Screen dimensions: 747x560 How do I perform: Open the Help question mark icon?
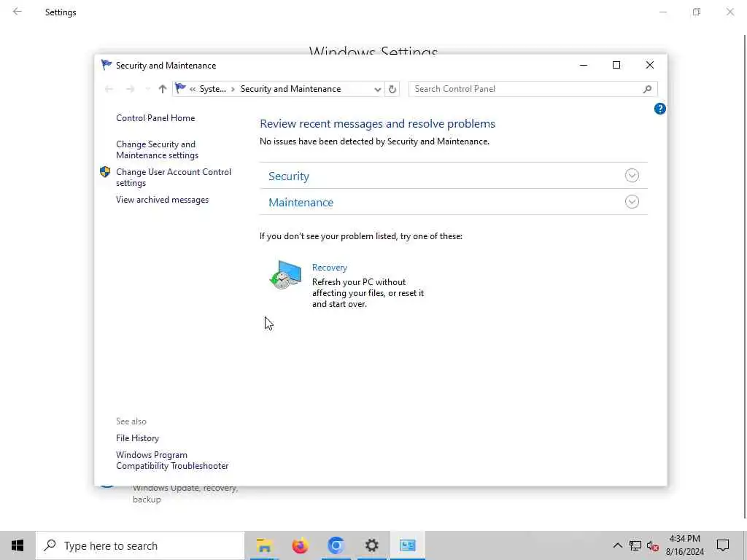pos(659,109)
